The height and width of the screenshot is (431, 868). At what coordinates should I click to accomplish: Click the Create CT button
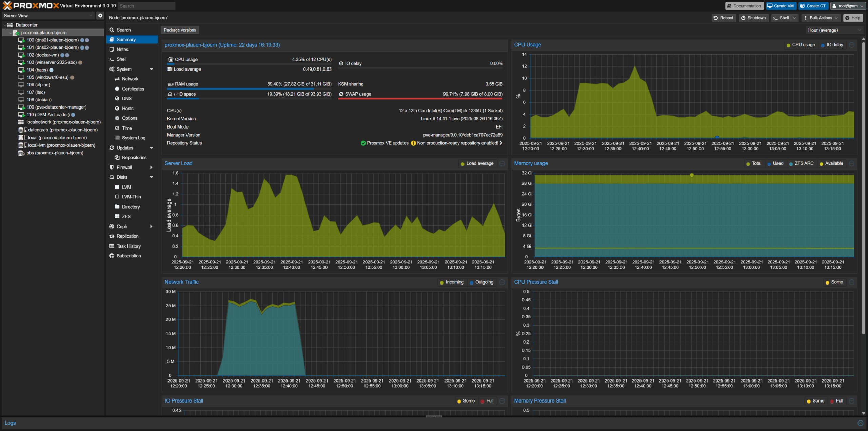point(813,6)
